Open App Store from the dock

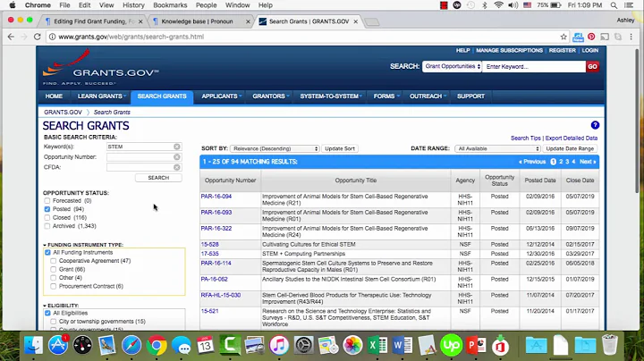coord(58,345)
